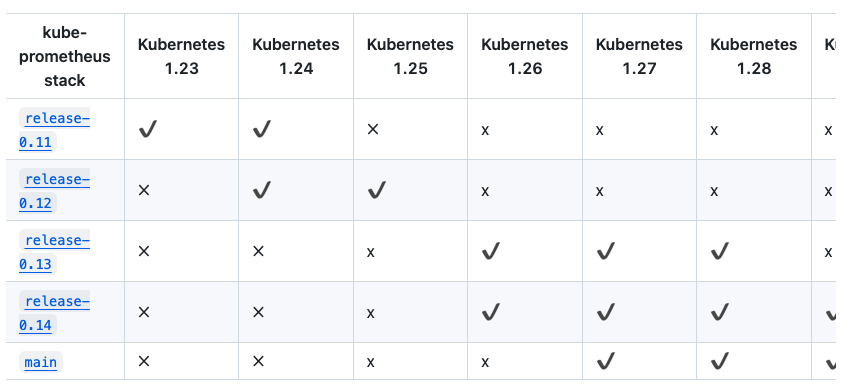Open the release-0.12 branch link
867x389 pixels.
(x=54, y=191)
